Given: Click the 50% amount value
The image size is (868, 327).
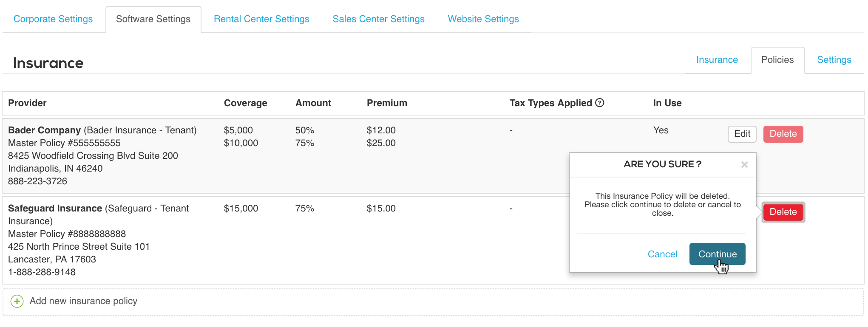Looking at the screenshot, I should click(x=305, y=130).
